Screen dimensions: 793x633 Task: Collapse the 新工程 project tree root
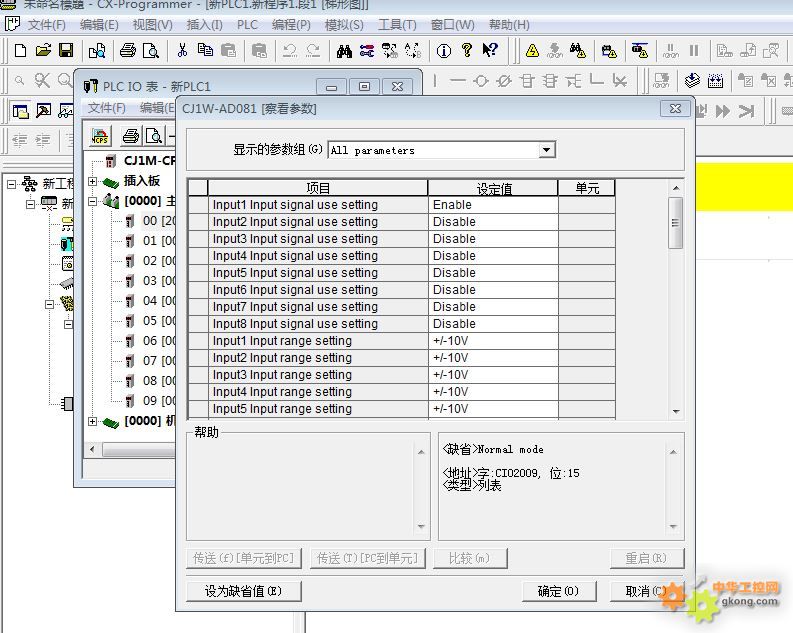coord(11,184)
